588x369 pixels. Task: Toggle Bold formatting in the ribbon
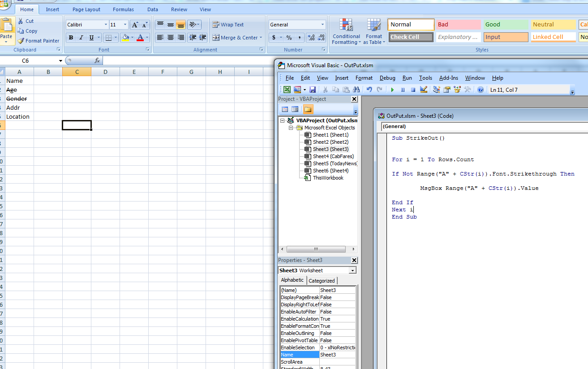tap(71, 38)
